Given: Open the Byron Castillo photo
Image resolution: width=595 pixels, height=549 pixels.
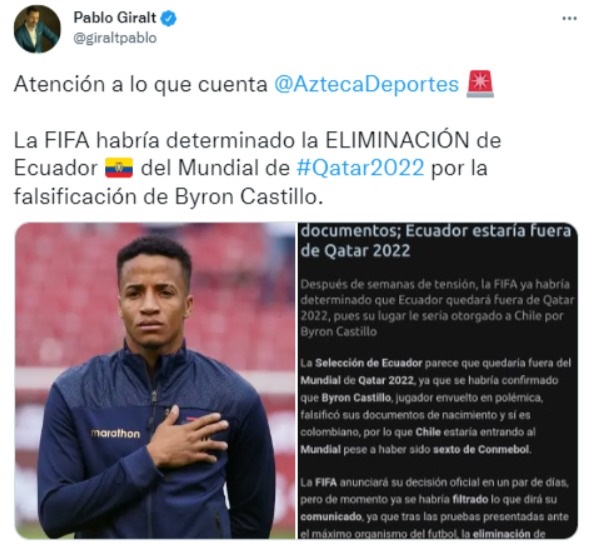Looking at the screenshot, I should (154, 380).
